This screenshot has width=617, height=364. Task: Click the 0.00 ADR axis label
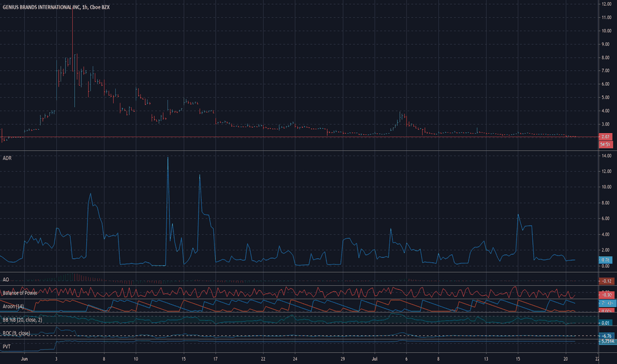(x=606, y=266)
